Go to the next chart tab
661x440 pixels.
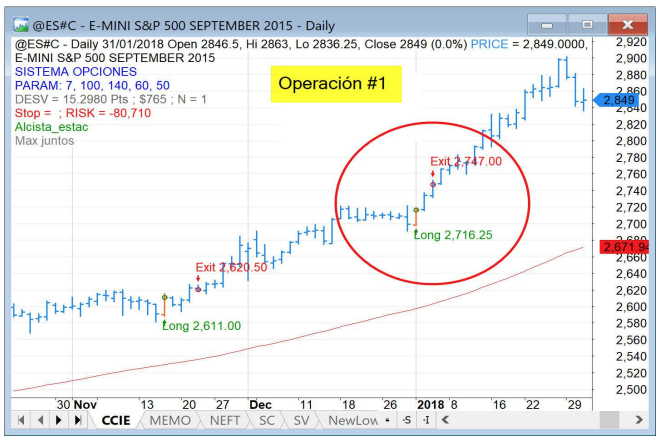point(60,420)
